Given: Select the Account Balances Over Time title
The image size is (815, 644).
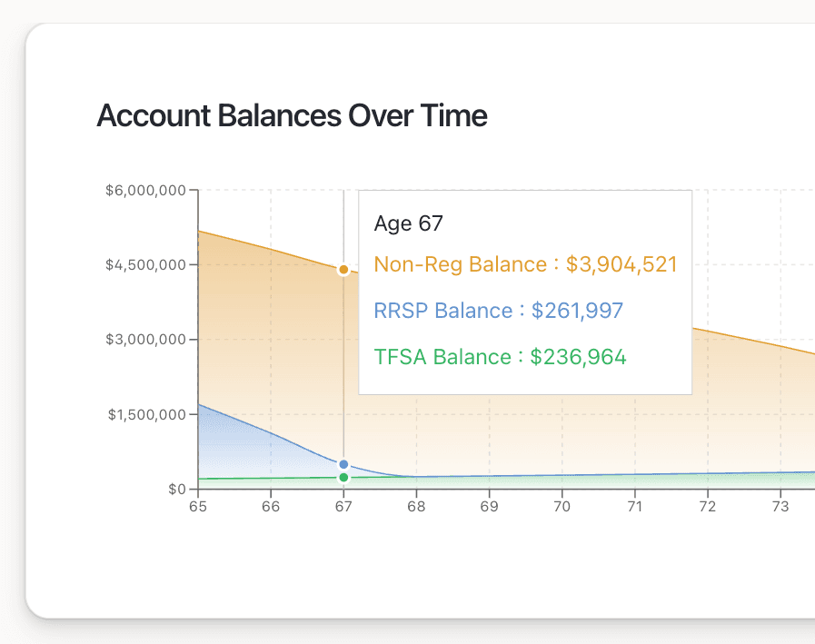Looking at the screenshot, I should click(x=293, y=115).
